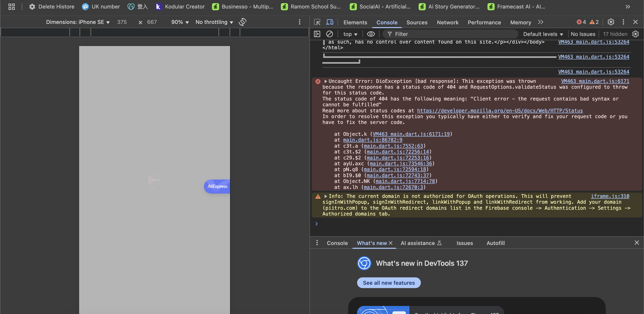Viewport: 644px width, 314px height.
Task: Activate the inspect element picker icon
Action: pos(317,22)
